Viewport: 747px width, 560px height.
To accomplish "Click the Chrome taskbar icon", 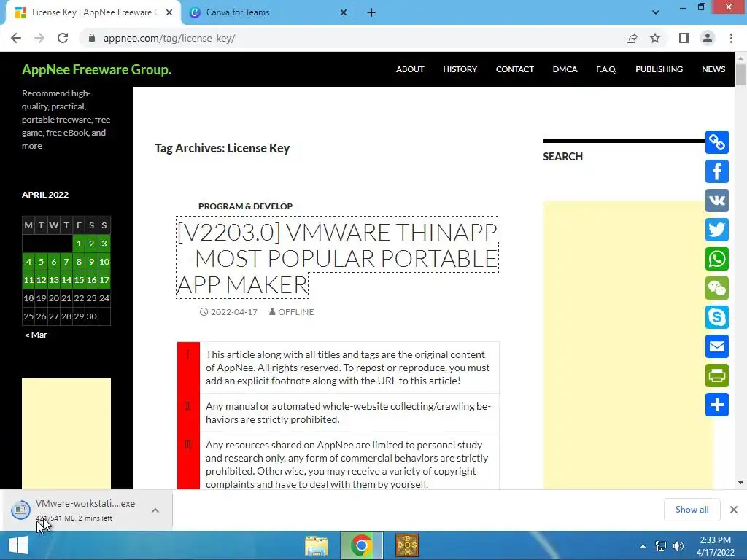I will pos(361,545).
